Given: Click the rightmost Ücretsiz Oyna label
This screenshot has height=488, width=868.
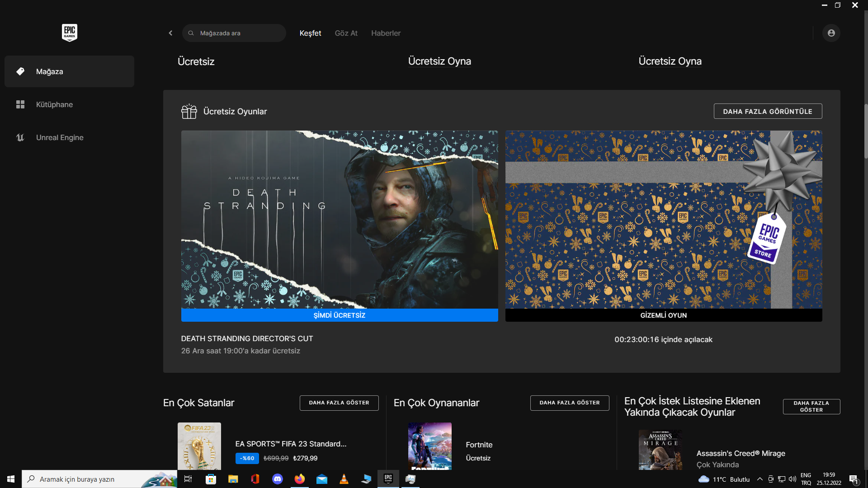Looking at the screenshot, I should tap(670, 61).
